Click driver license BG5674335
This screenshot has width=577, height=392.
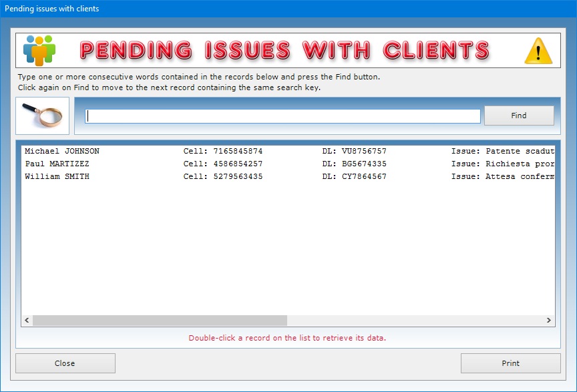[x=363, y=164]
